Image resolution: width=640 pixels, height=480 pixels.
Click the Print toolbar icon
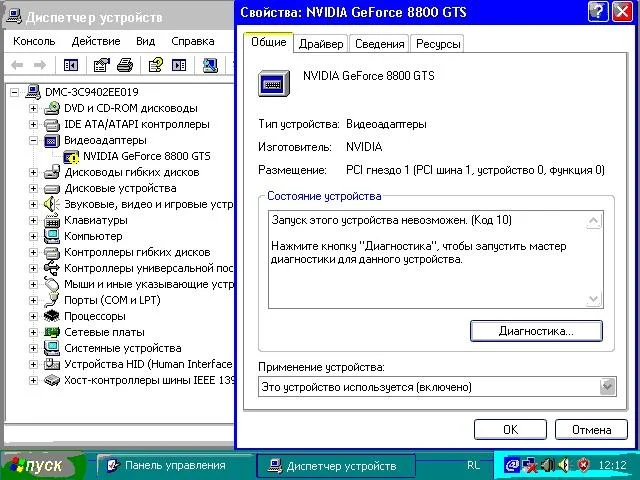[x=125, y=65]
